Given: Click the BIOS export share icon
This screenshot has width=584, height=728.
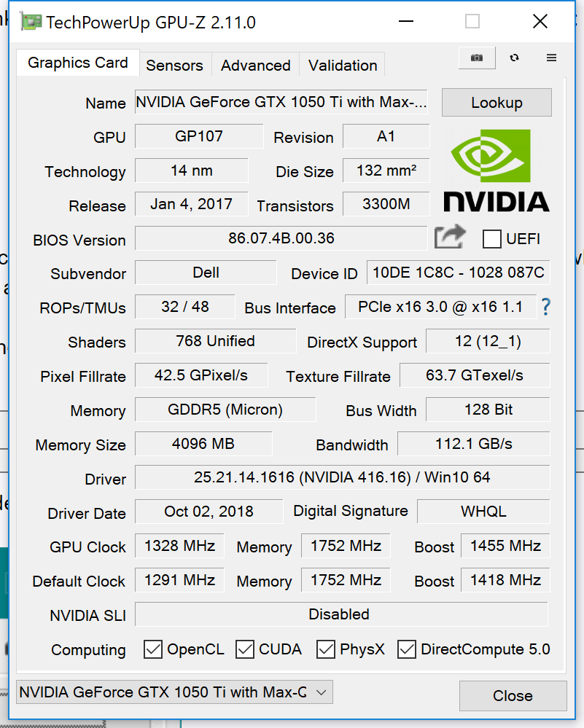Looking at the screenshot, I should [450, 238].
